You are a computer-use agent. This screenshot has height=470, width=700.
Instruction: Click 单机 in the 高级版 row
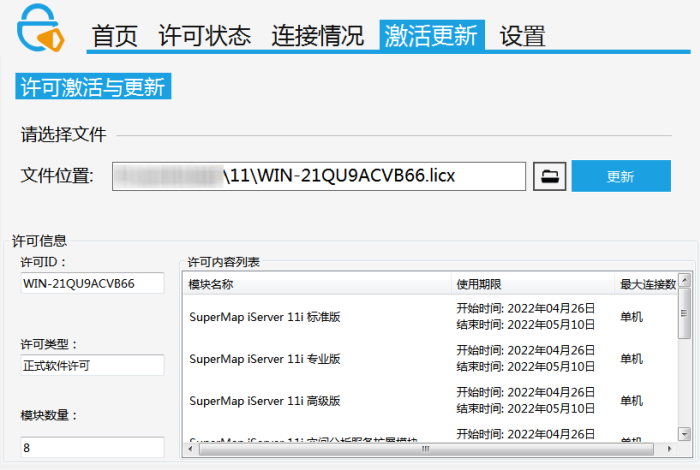(631, 401)
